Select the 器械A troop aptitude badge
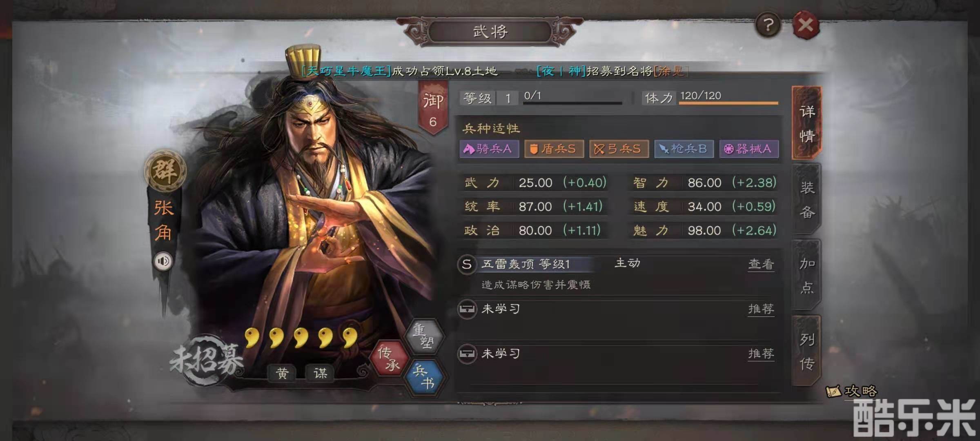This screenshot has width=980, height=441. (x=749, y=149)
